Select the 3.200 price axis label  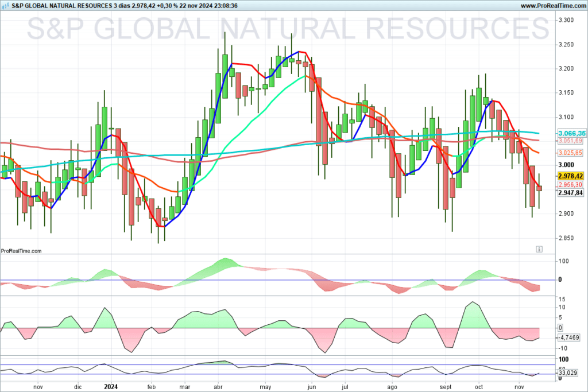[x=566, y=68]
